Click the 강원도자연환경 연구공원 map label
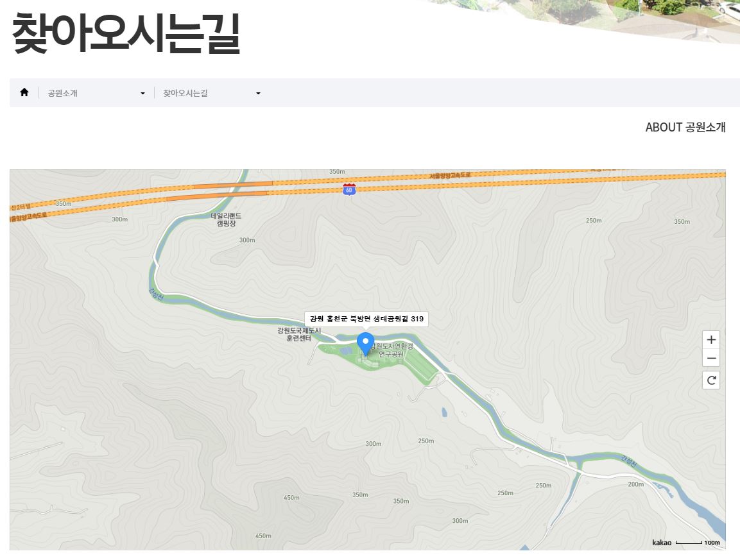 (392, 350)
